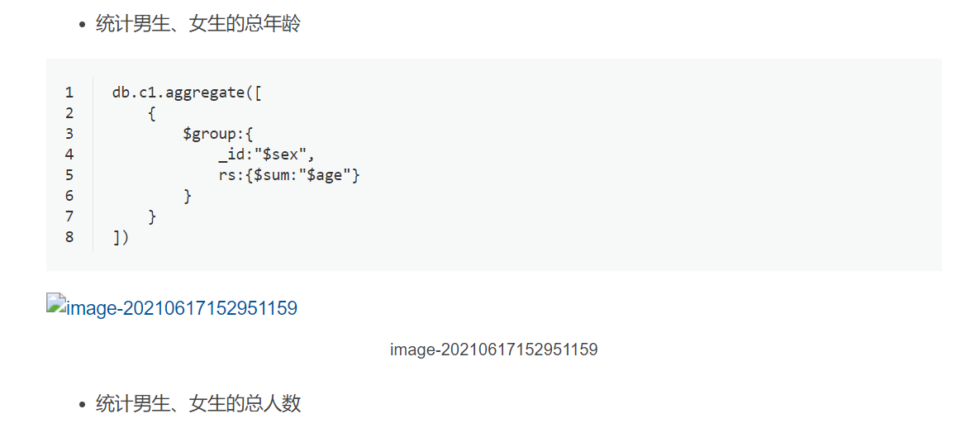
Task: Click line number 3 in gutter
Action: (x=69, y=134)
